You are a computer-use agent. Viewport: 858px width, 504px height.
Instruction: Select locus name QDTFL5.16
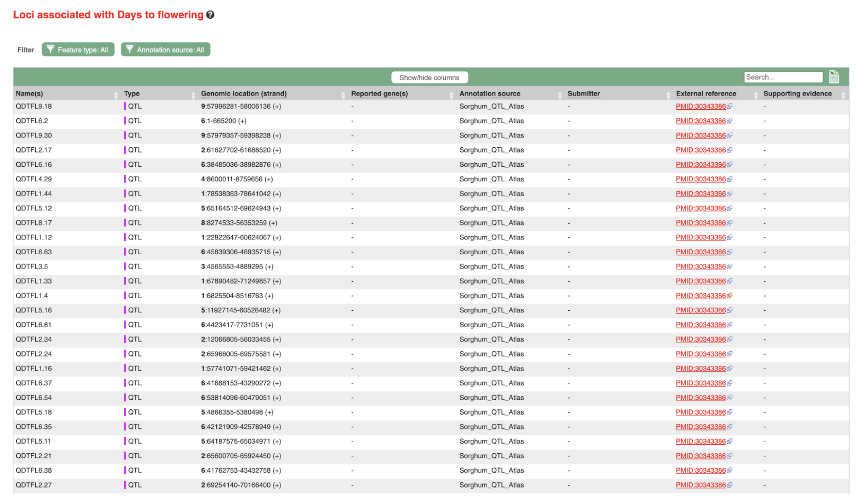point(34,310)
